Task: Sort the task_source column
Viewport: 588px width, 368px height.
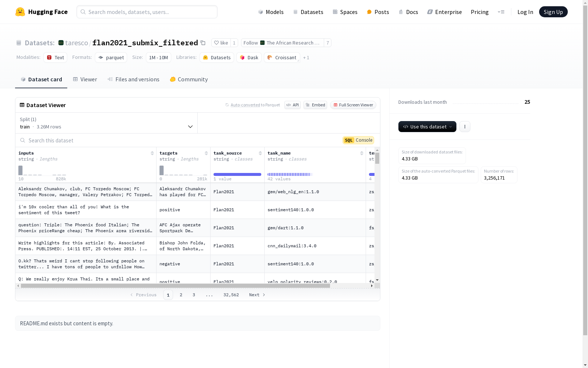Action: coord(260,153)
